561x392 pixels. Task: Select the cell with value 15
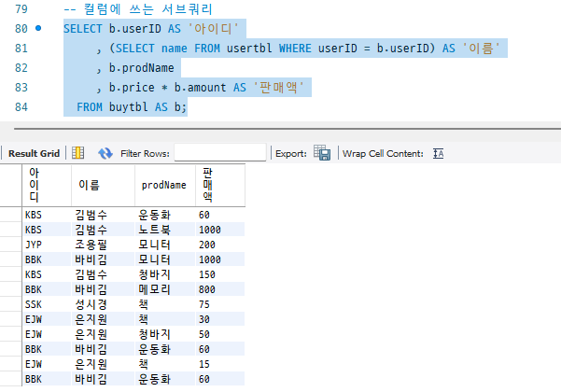point(220,364)
